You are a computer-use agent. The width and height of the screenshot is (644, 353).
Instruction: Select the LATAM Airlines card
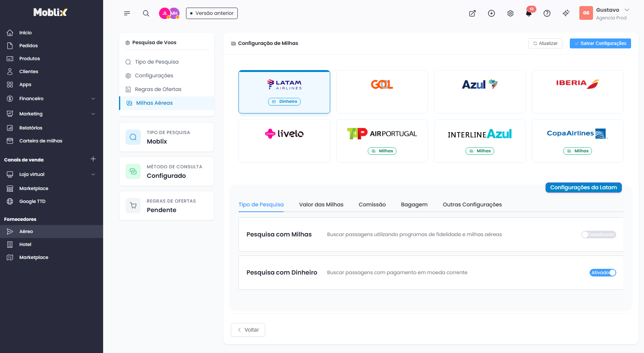(284, 92)
